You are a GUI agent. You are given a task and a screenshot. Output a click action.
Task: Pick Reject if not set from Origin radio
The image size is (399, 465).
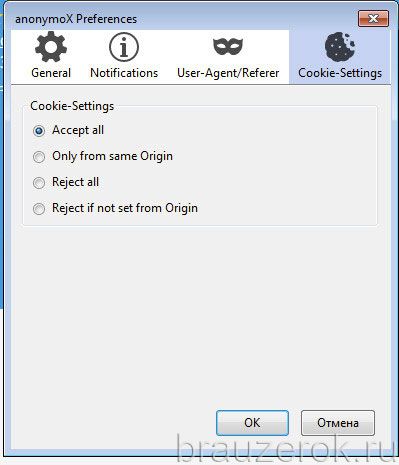point(39,209)
